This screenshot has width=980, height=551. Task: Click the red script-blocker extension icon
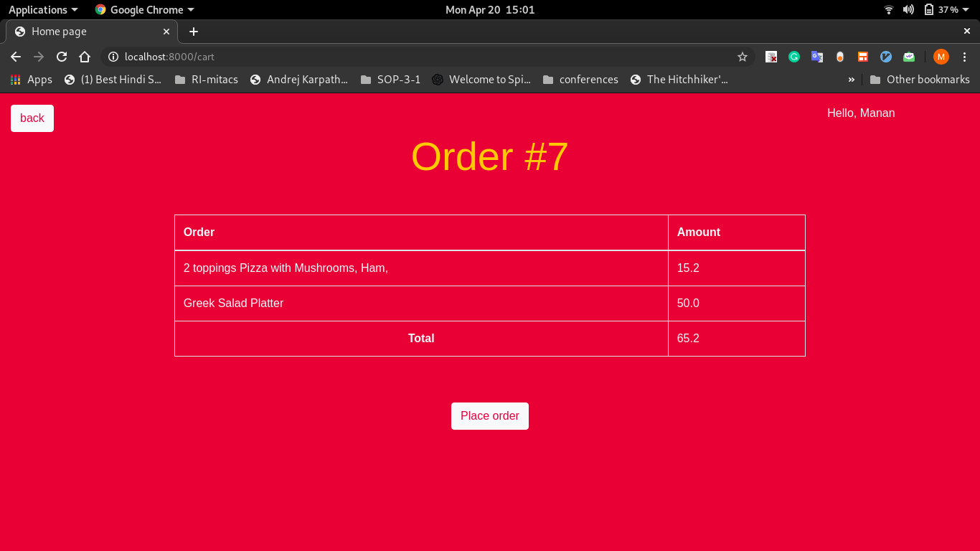pyautogui.click(x=771, y=57)
